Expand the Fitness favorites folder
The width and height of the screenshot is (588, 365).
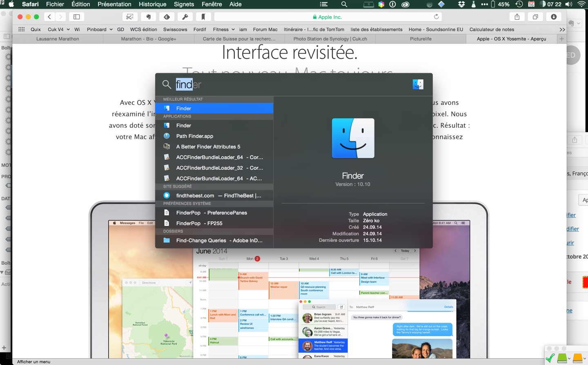[224, 29]
